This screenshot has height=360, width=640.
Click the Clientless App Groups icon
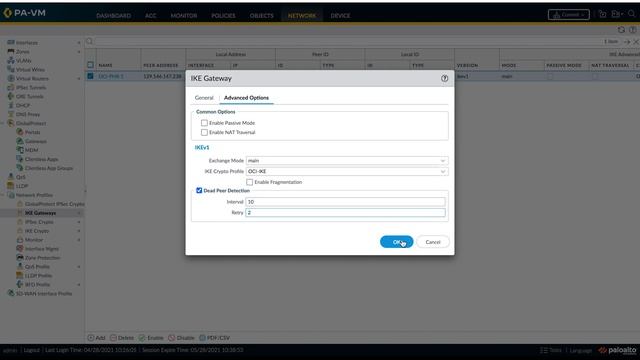(x=20, y=168)
